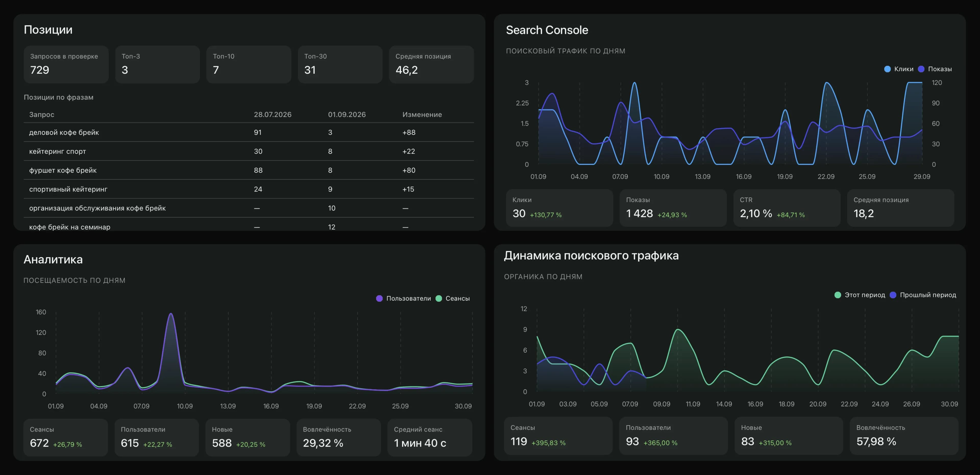Click the +80 change value

(x=409, y=170)
